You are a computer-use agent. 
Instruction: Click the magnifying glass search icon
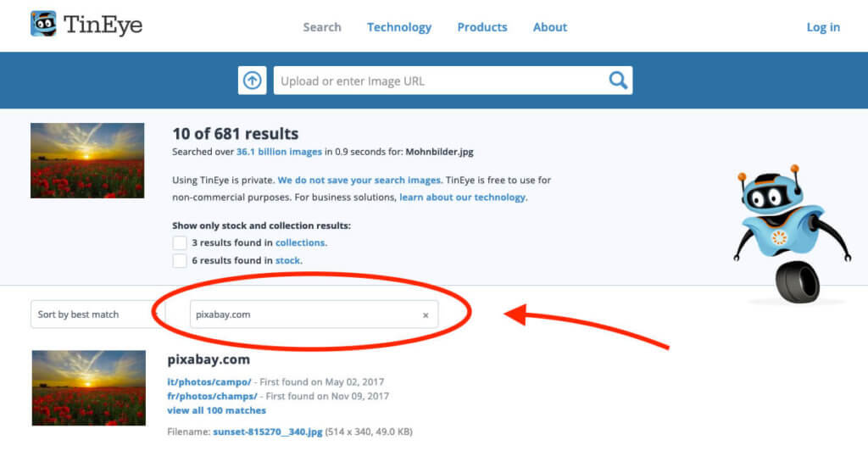(618, 81)
